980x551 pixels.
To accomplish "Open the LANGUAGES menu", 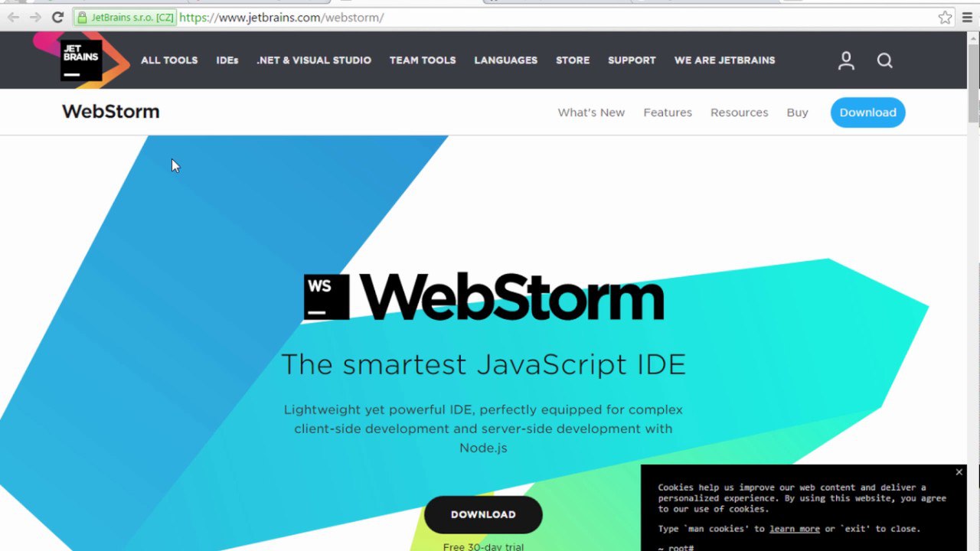I will (506, 60).
